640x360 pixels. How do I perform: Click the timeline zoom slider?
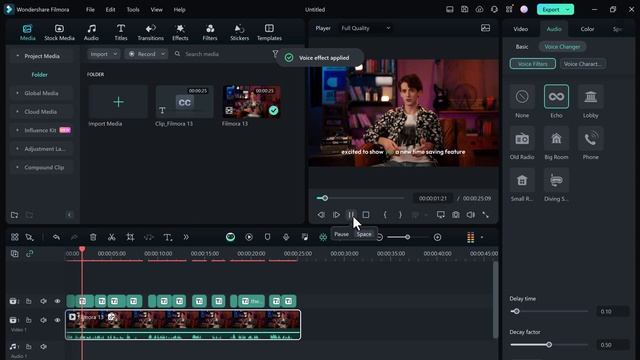pyautogui.click(x=407, y=237)
